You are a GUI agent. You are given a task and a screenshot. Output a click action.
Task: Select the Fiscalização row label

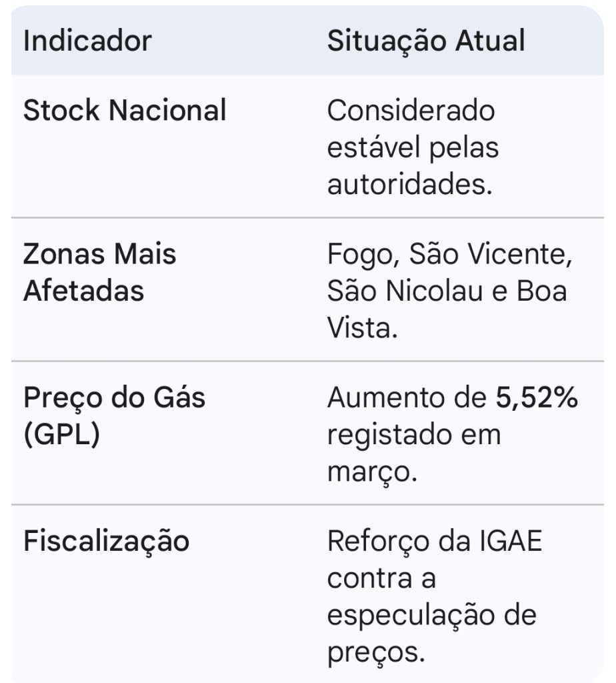point(106,543)
